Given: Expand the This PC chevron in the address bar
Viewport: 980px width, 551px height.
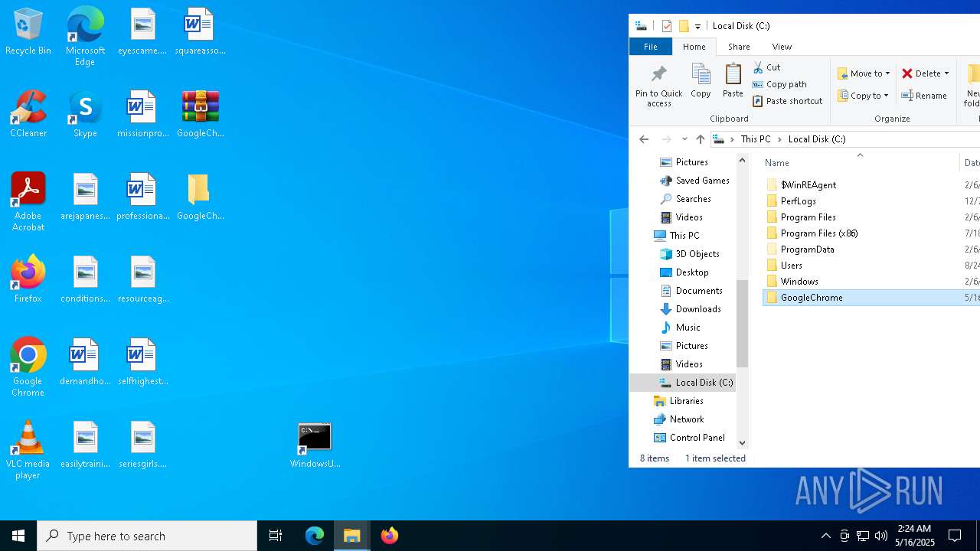Looking at the screenshot, I should pyautogui.click(x=780, y=139).
